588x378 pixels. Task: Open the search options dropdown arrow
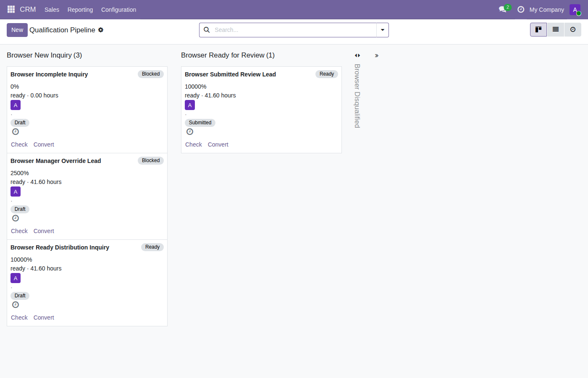pyautogui.click(x=383, y=30)
